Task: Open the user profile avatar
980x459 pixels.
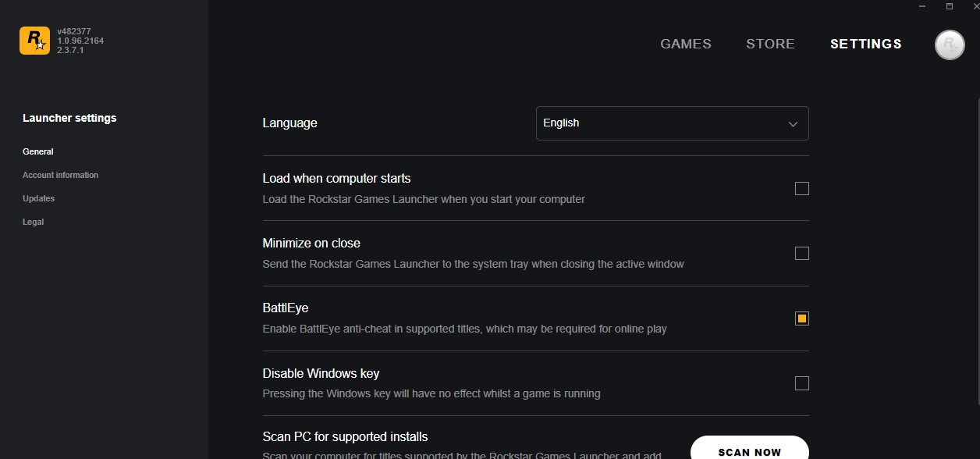Action: coord(950,45)
